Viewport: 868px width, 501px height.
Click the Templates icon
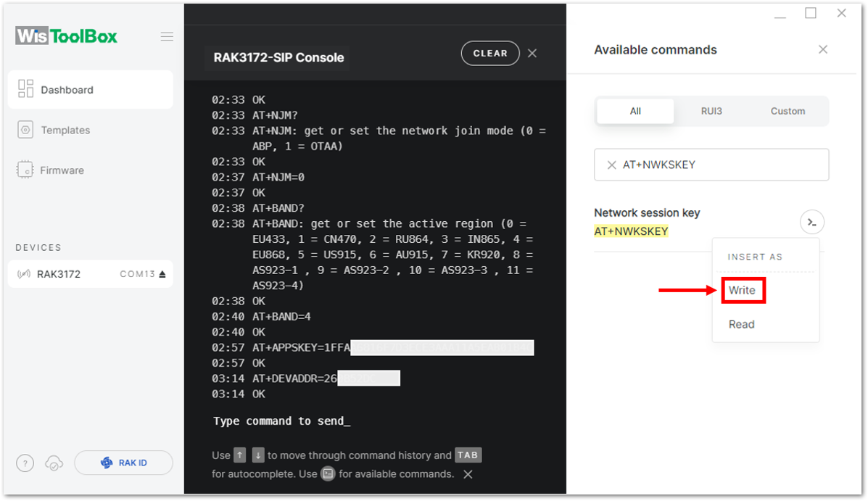pyautogui.click(x=25, y=130)
